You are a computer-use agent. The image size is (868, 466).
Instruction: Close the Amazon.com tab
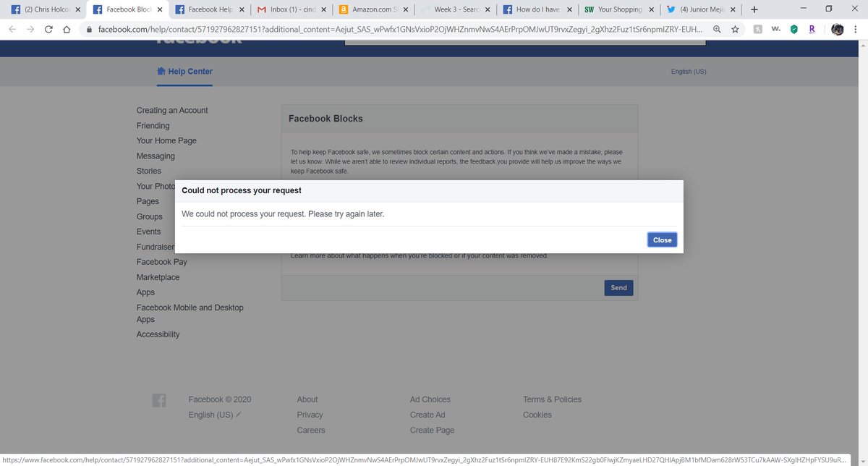click(x=406, y=10)
